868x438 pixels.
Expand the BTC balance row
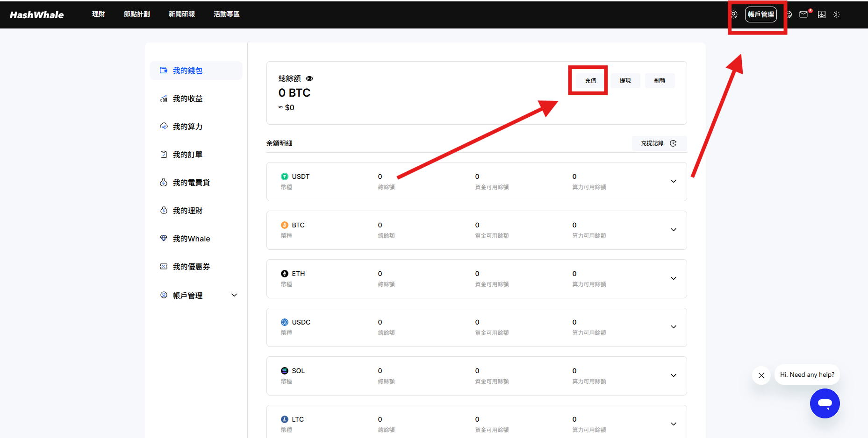click(674, 230)
